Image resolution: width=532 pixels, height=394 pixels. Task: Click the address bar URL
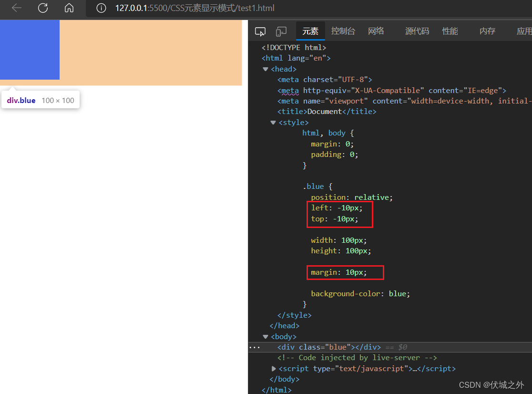(x=195, y=8)
